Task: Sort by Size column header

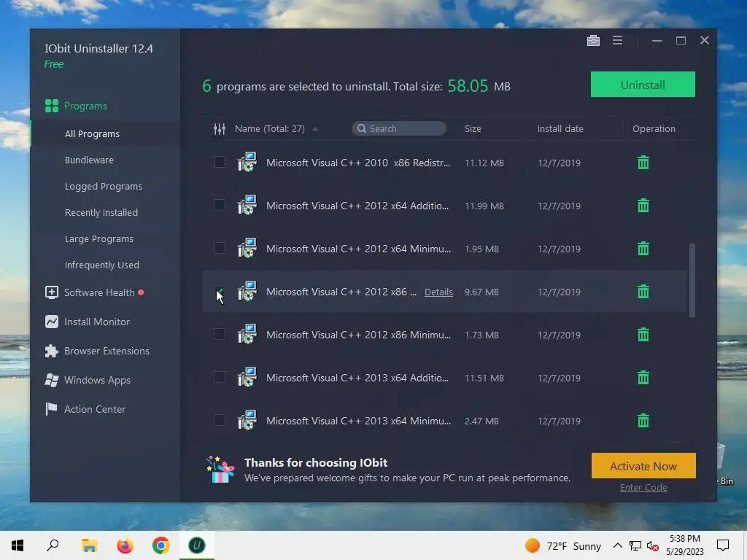Action: pyautogui.click(x=473, y=128)
